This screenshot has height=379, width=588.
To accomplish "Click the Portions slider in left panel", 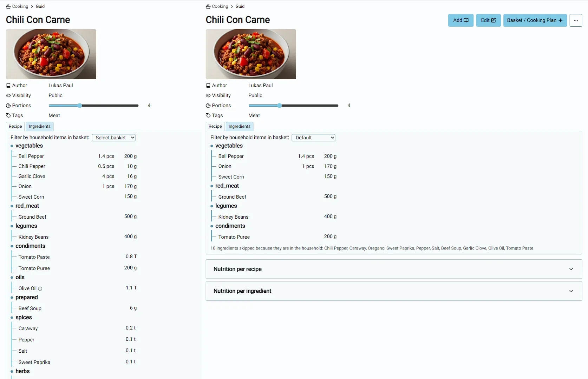I will click(x=93, y=106).
